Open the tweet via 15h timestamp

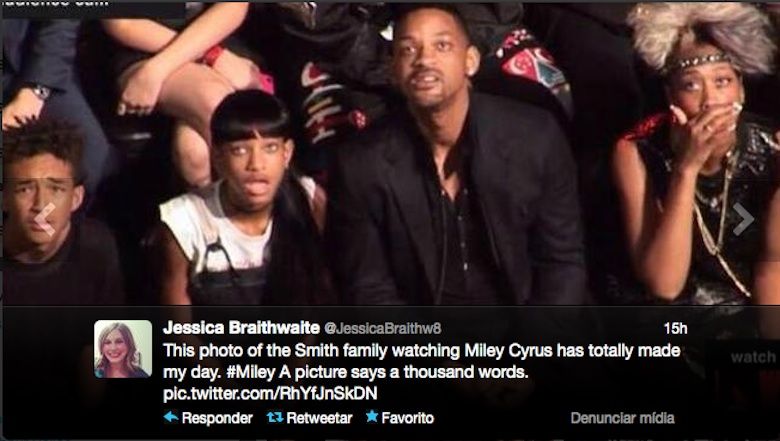click(675, 329)
